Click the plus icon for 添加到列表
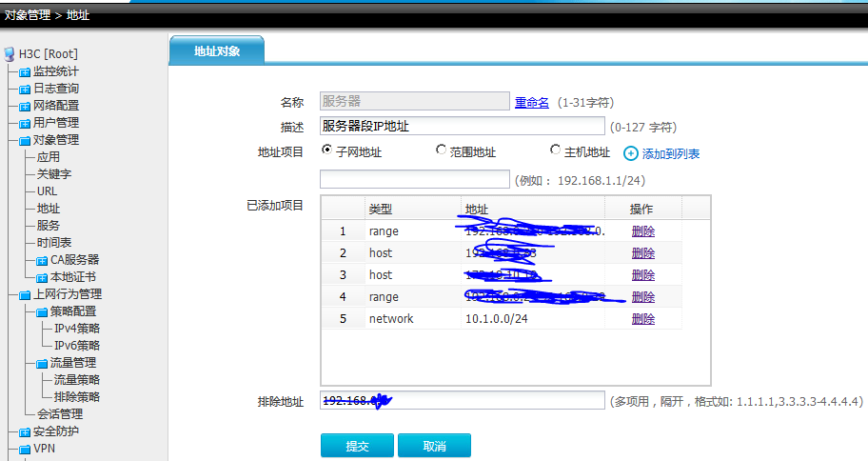 (x=630, y=153)
